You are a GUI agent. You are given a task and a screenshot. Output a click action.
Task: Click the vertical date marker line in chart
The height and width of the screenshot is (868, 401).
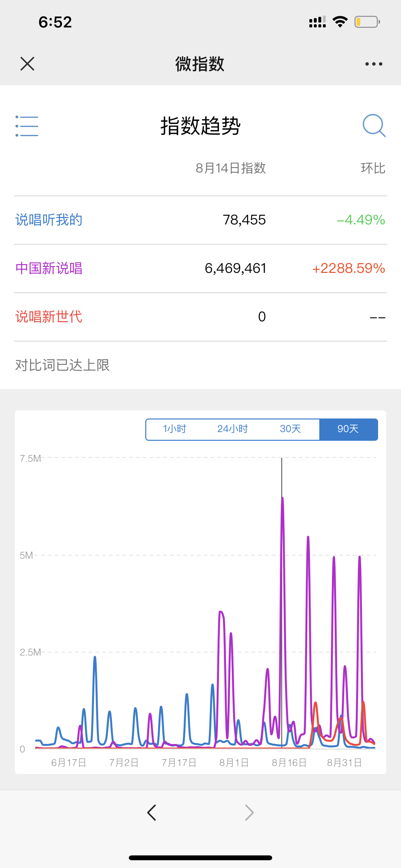(x=282, y=603)
